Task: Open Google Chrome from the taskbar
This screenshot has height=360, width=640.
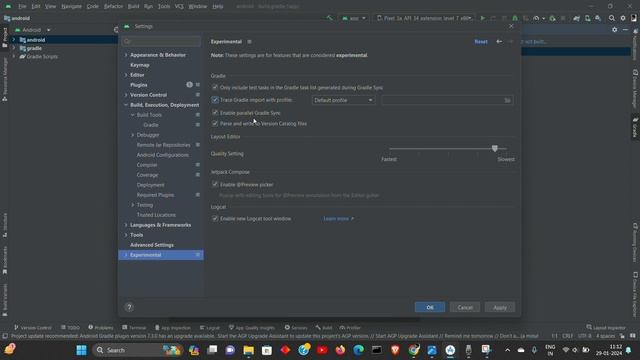Action: click(x=413, y=350)
